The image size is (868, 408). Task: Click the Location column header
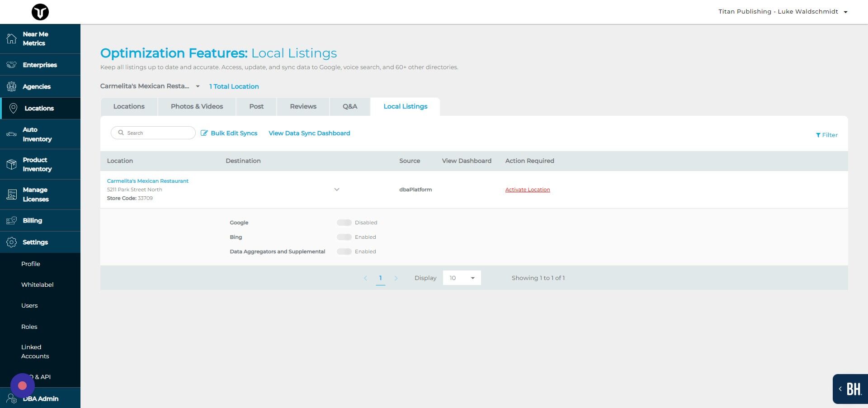pyautogui.click(x=120, y=161)
